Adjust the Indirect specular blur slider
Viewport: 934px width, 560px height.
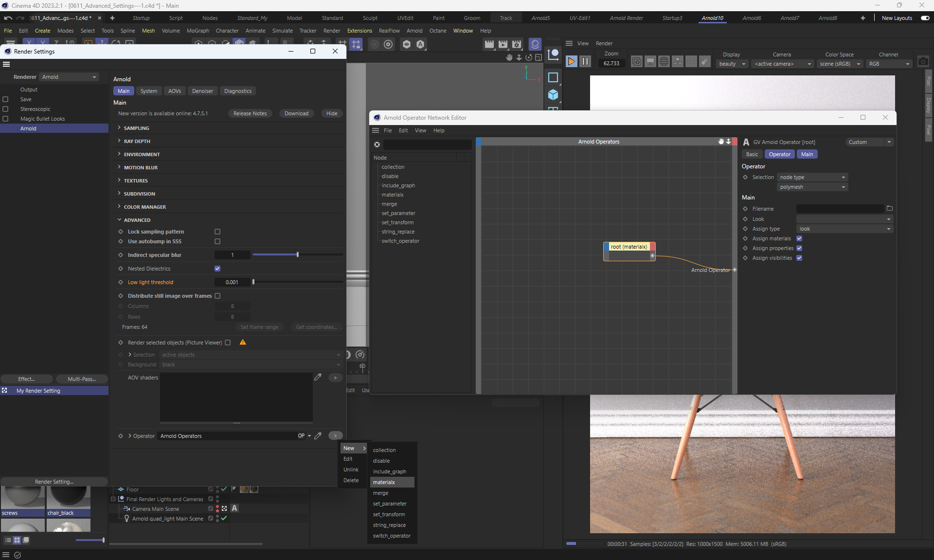pos(298,255)
